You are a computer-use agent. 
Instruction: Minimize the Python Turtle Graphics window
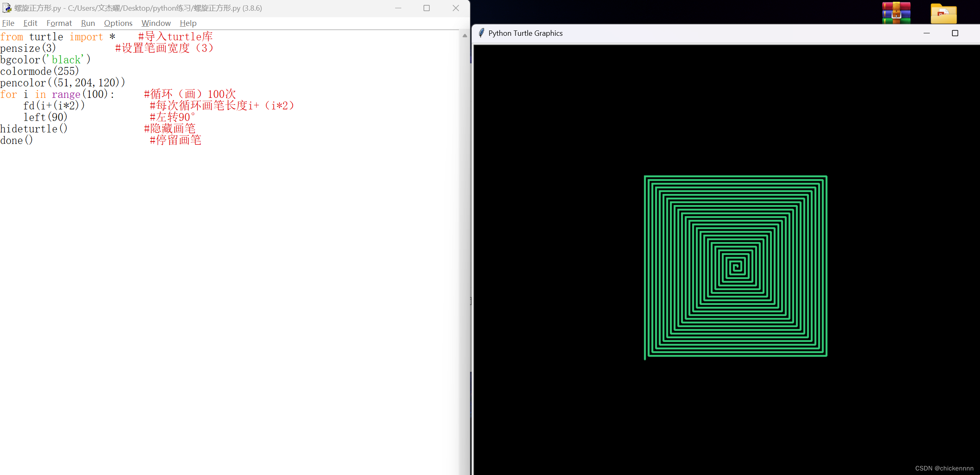(926, 33)
